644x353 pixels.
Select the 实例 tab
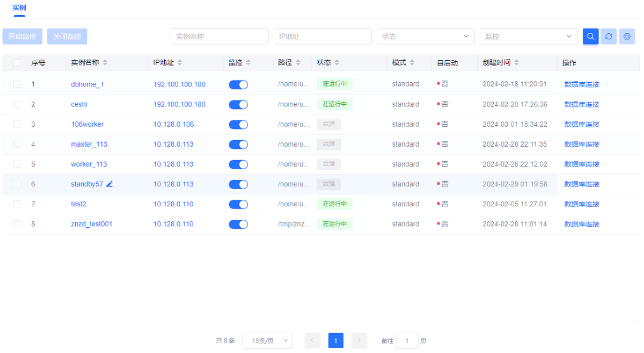[19, 8]
